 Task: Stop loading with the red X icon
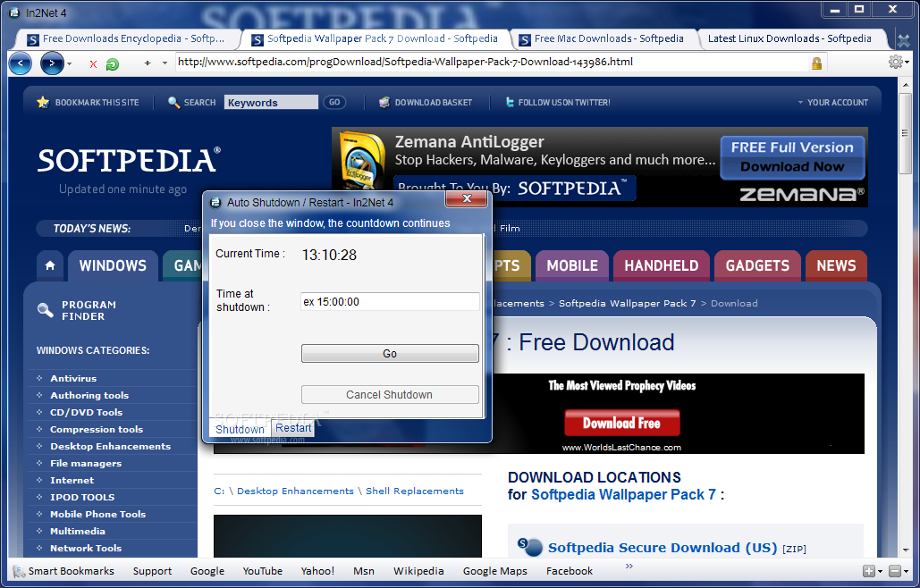tap(93, 64)
